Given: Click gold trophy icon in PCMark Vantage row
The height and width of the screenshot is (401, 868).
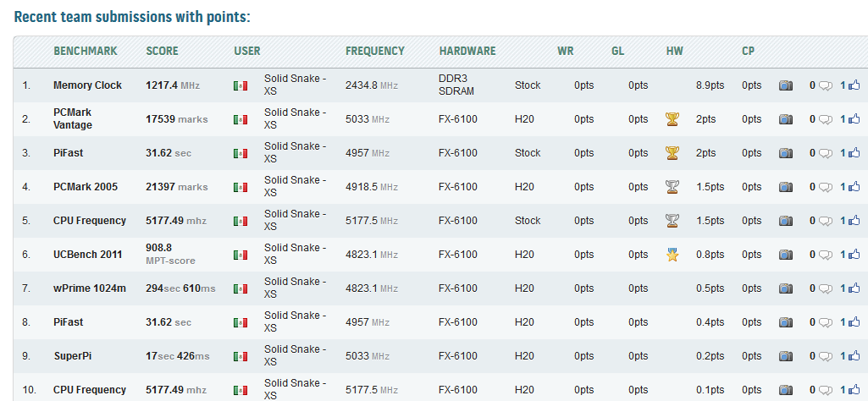Looking at the screenshot, I should 672,119.
